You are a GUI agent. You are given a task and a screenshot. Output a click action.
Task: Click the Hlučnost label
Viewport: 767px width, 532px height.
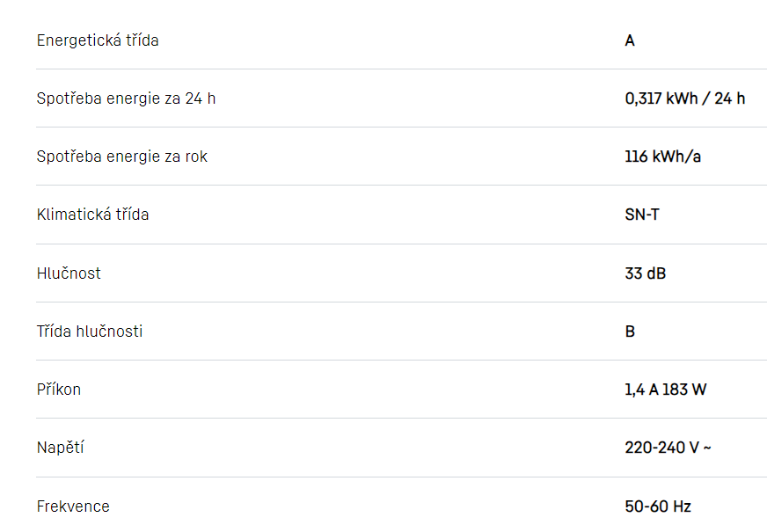69,273
